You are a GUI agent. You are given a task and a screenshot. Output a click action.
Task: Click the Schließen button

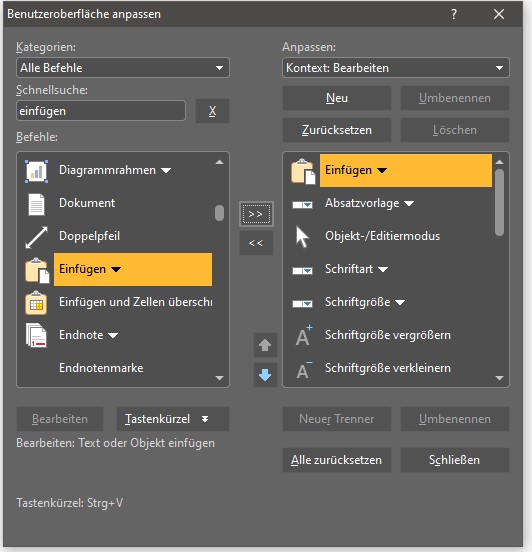[x=455, y=460]
